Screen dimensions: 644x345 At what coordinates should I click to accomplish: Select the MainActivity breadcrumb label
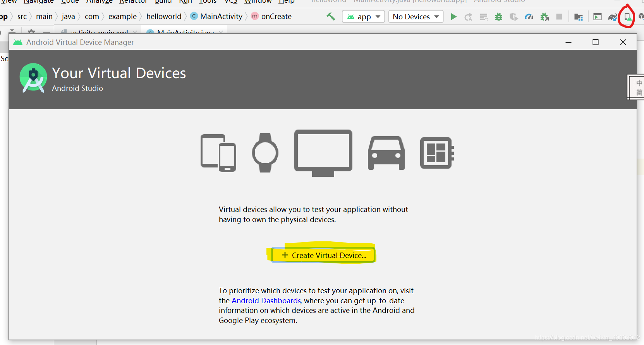coord(221,16)
